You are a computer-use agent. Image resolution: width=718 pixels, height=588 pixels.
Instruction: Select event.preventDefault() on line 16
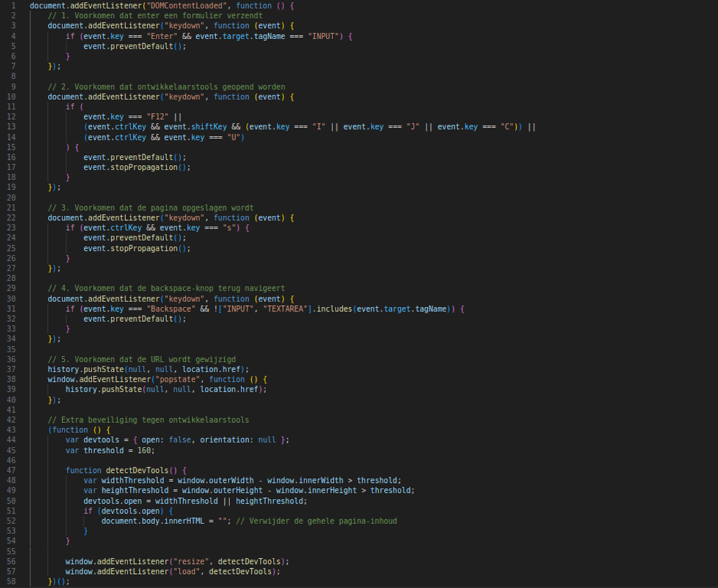tap(135, 157)
